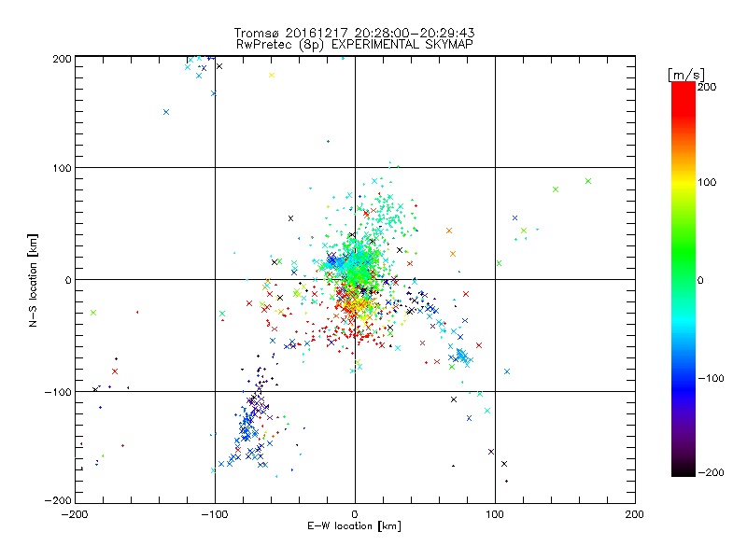This screenshot has height=560, width=747.
Task: Click the x-axis tick label 100
Action: [x=495, y=514]
